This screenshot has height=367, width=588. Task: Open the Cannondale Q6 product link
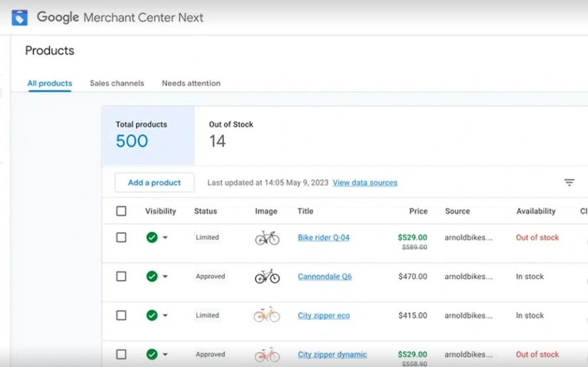pyautogui.click(x=325, y=276)
